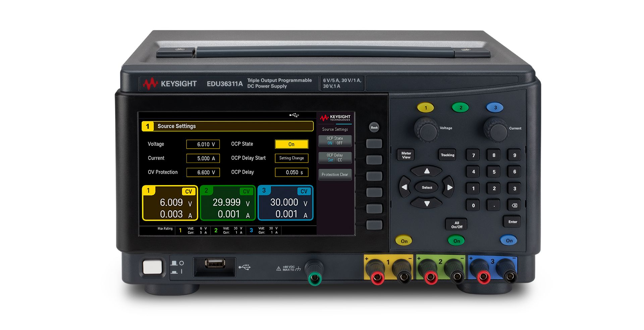Tap keypad digit 3 on number pad
Viewport: 644px width, 330px height.
515,188
